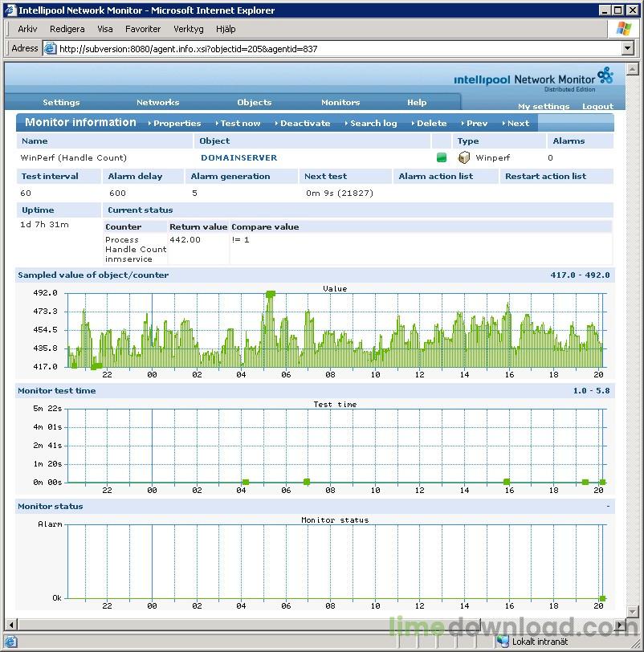
Task: Open the Redigera menu
Action: coord(67,29)
